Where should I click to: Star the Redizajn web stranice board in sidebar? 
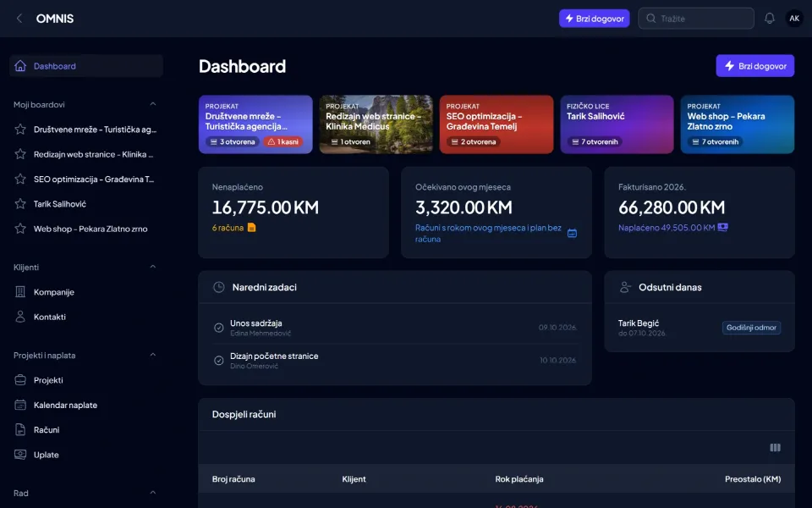(x=20, y=154)
